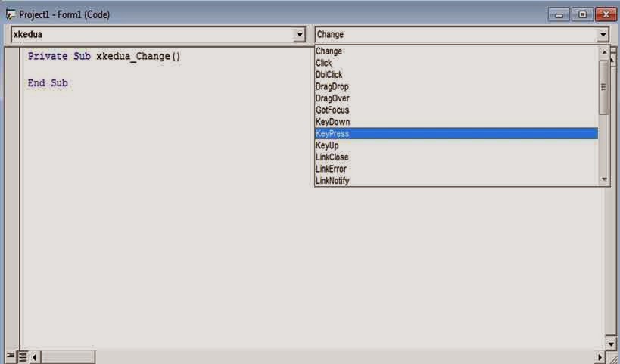Screen dimensions: 620x364
Task: Click the horizontal scroll right arrow
Action: pyautogui.click(x=600, y=358)
